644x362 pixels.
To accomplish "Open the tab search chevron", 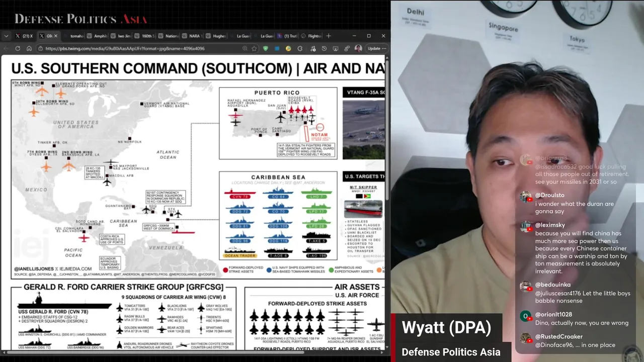I will tap(6, 36).
